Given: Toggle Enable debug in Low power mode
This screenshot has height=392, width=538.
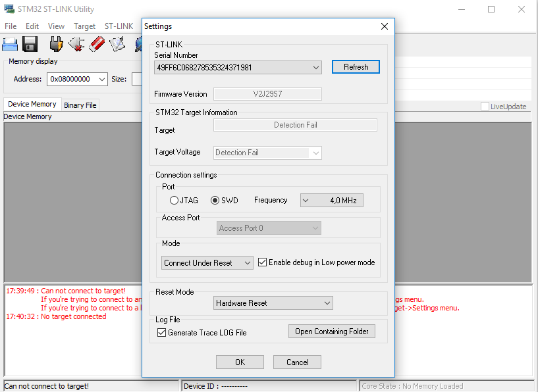Looking at the screenshot, I should click(x=262, y=262).
